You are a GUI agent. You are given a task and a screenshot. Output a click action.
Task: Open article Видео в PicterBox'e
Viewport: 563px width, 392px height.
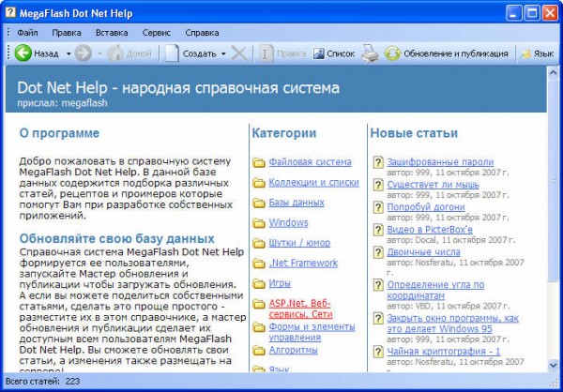[430, 230]
